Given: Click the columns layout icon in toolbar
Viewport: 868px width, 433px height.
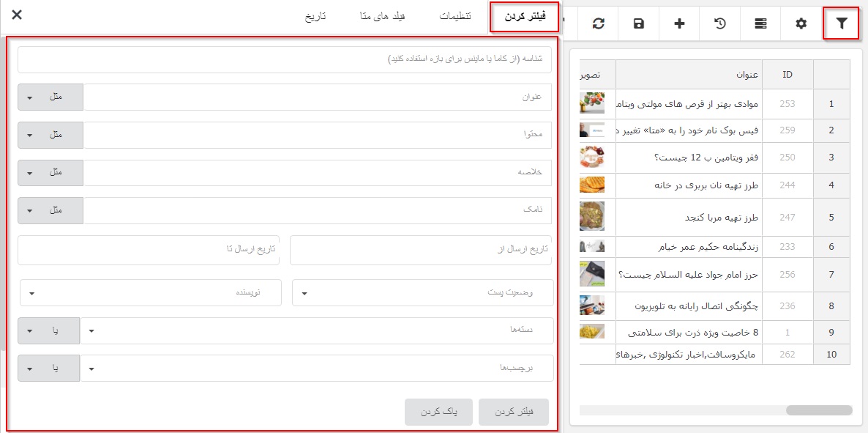Looking at the screenshot, I should tap(760, 23).
